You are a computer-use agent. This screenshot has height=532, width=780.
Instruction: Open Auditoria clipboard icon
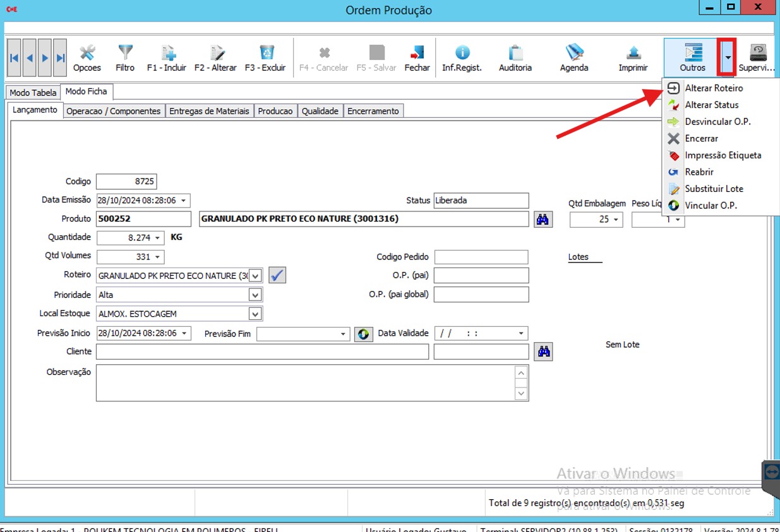[x=515, y=53]
